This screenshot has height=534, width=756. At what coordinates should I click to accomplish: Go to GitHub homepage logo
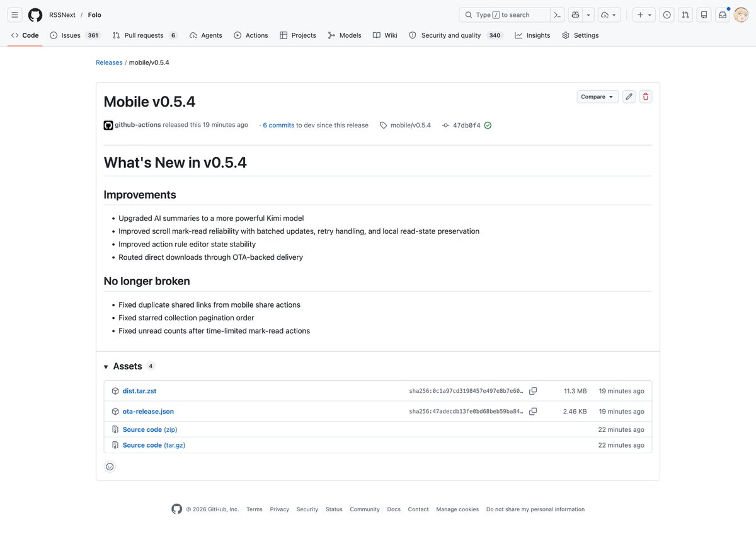point(35,15)
